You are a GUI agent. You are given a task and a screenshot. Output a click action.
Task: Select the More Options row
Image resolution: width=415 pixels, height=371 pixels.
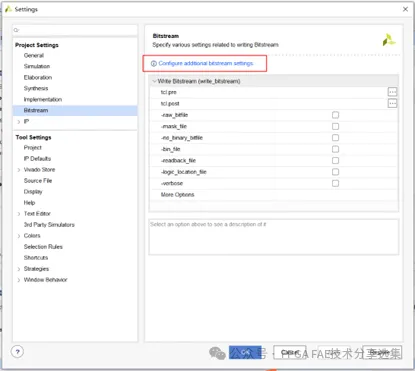273,195
